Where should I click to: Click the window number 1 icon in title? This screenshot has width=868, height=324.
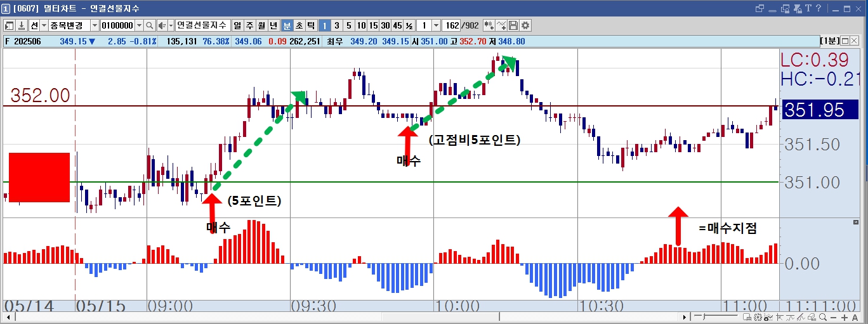pos(6,8)
